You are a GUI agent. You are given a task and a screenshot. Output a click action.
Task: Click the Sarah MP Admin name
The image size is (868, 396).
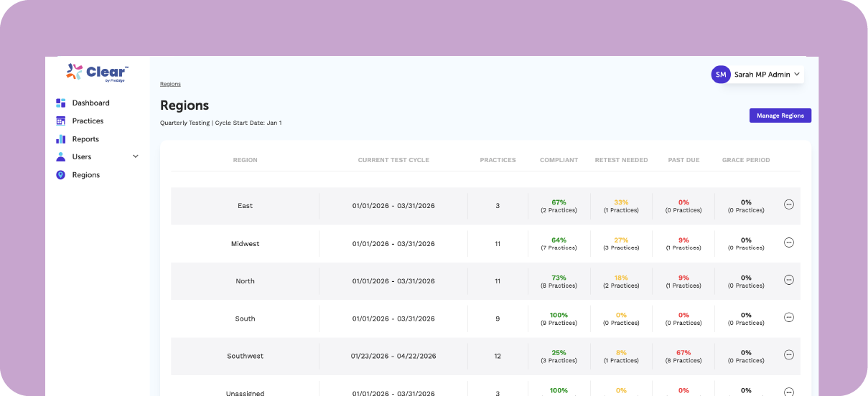(762, 75)
